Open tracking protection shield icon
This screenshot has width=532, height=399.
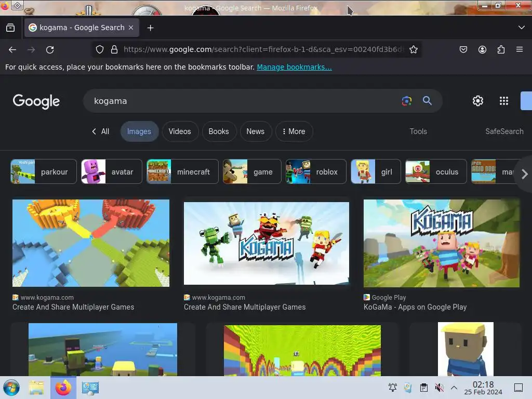(x=100, y=49)
